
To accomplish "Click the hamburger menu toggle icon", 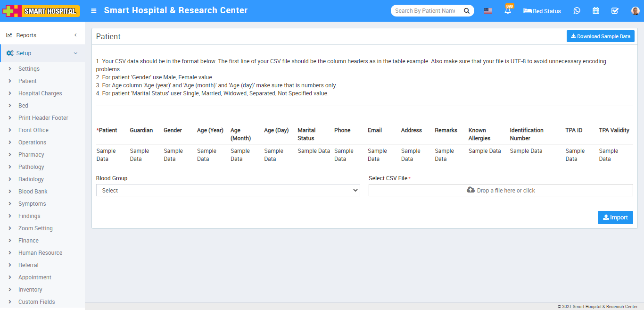I will coord(94,10).
